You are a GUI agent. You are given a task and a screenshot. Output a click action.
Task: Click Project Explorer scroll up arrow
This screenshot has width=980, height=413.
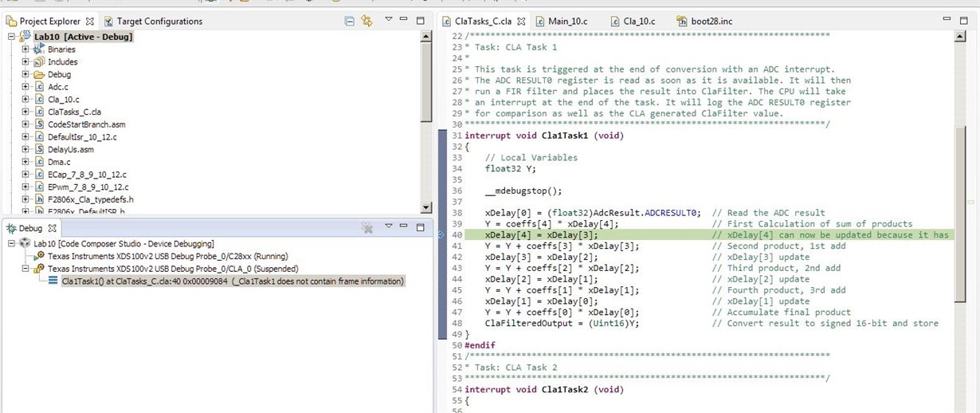pyautogui.click(x=426, y=37)
